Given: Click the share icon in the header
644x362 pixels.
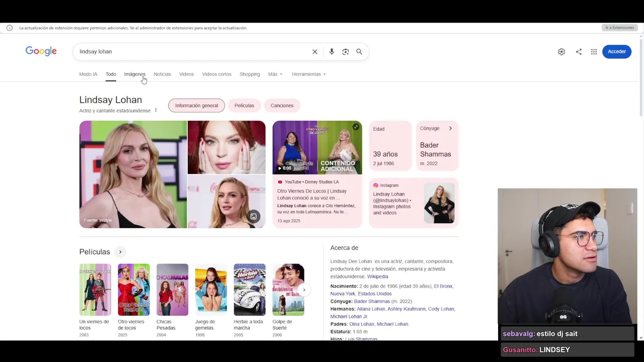Looking at the screenshot, I should click(x=579, y=52).
